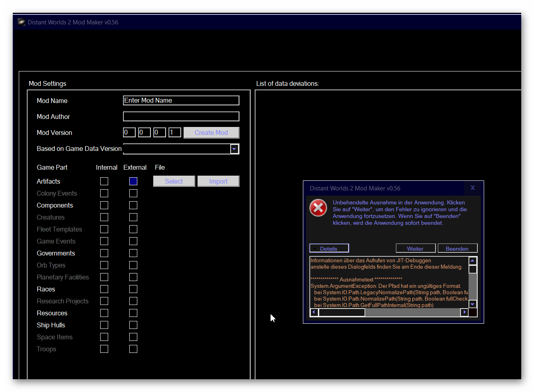Toggle the Space Items External checkbox
The width and height of the screenshot is (534, 392).
133,337
